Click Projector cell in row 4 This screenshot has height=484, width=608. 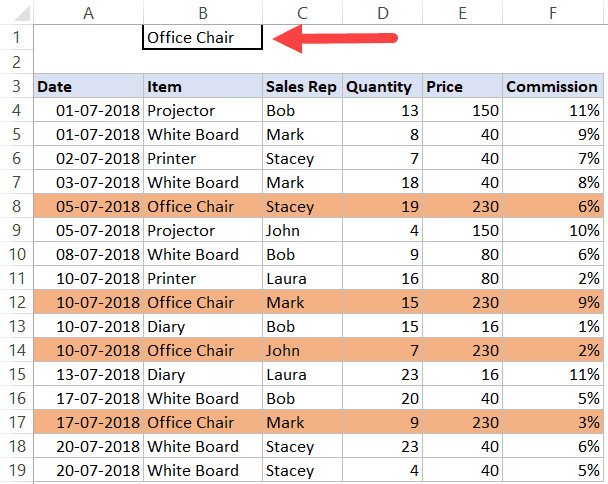pos(203,111)
